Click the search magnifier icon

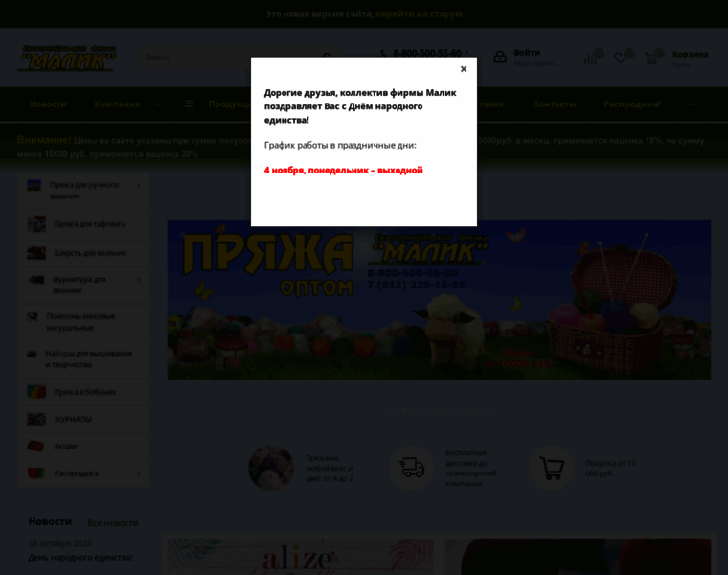click(x=328, y=57)
